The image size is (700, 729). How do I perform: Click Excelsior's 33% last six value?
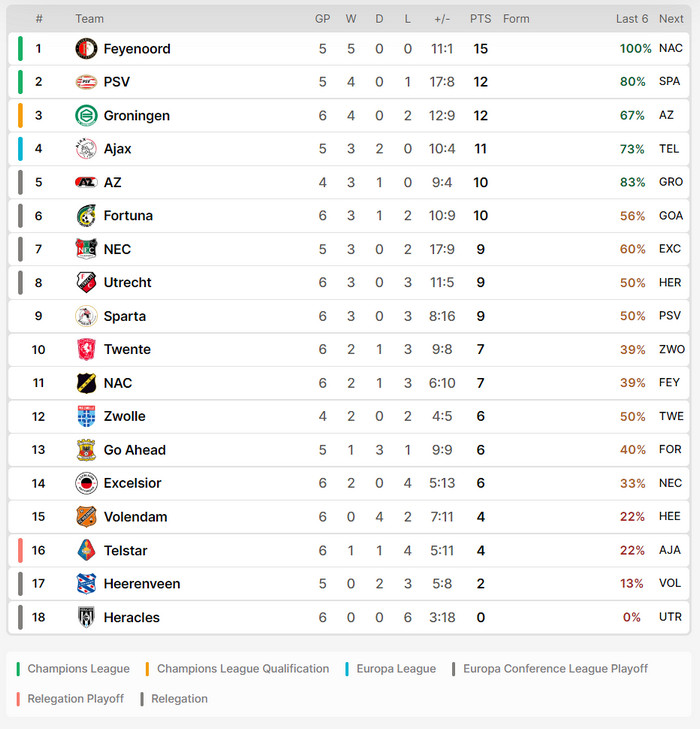[x=632, y=484]
